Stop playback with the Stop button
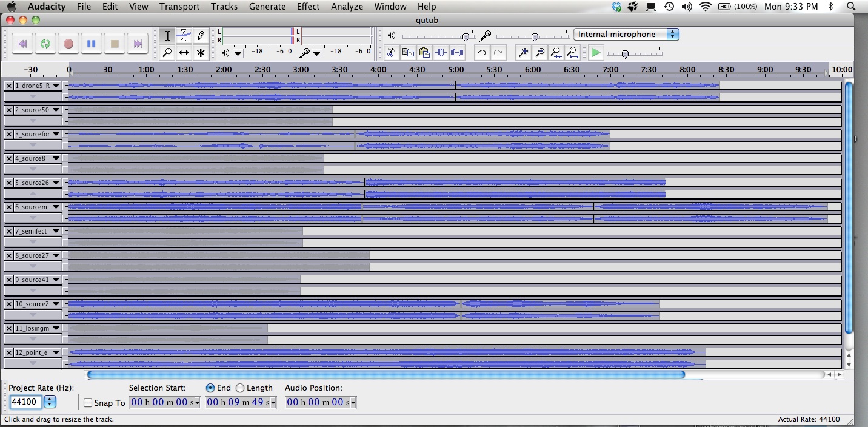This screenshot has width=868, height=427. pyautogui.click(x=115, y=44)
